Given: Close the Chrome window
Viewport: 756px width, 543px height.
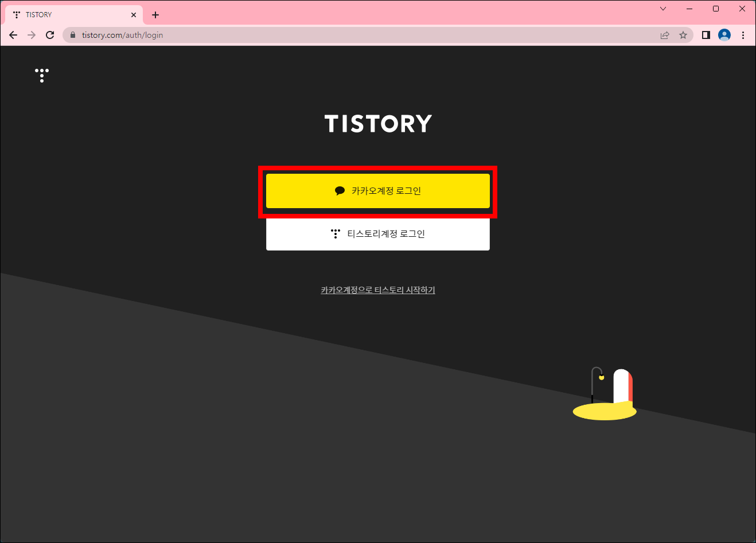Looking at the screenshot, I should (x=742, y=9).
